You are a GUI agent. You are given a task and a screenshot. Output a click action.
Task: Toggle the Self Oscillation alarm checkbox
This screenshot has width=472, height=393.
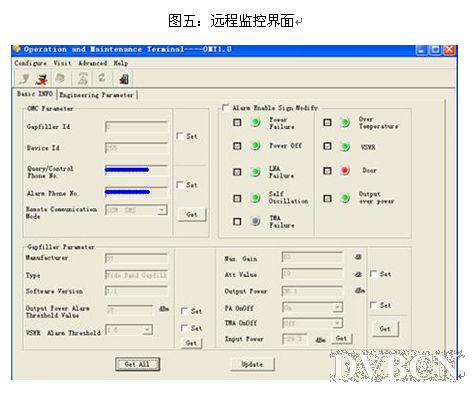(237, 198)
